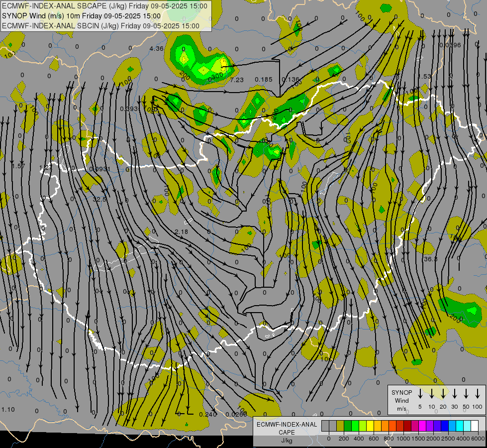The width and height of the screenshot is (487, 448).
Task: Click the 50 m/s wind arrow symbol
Action: 466,394
